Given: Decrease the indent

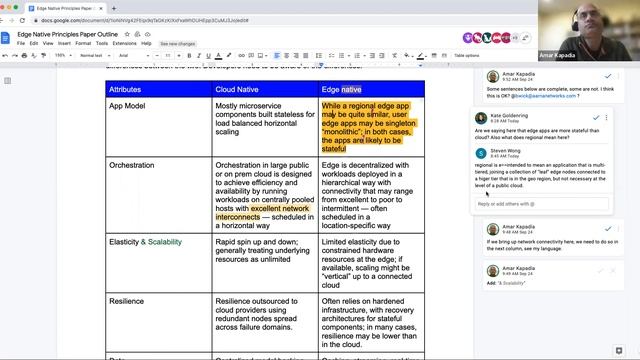Looking at the screenshot, I should coord(372,56).
